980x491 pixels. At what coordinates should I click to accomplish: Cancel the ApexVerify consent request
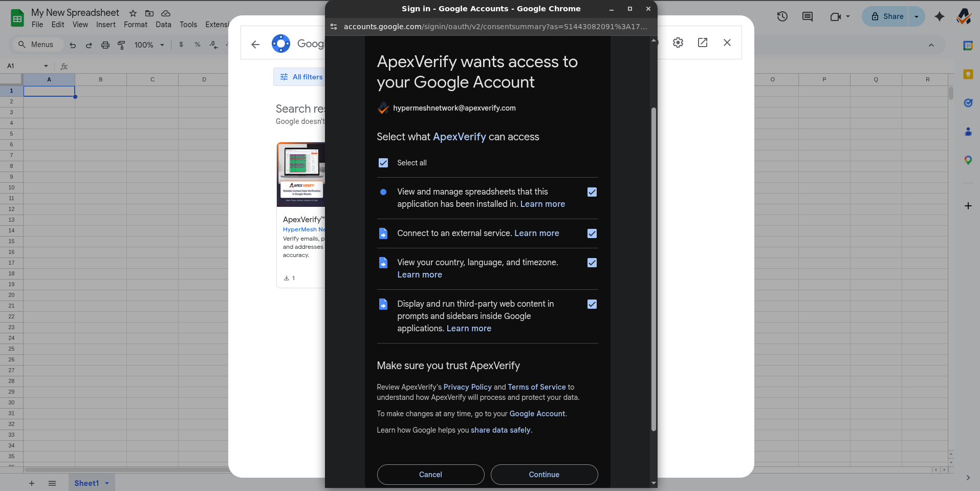(430, 475)
